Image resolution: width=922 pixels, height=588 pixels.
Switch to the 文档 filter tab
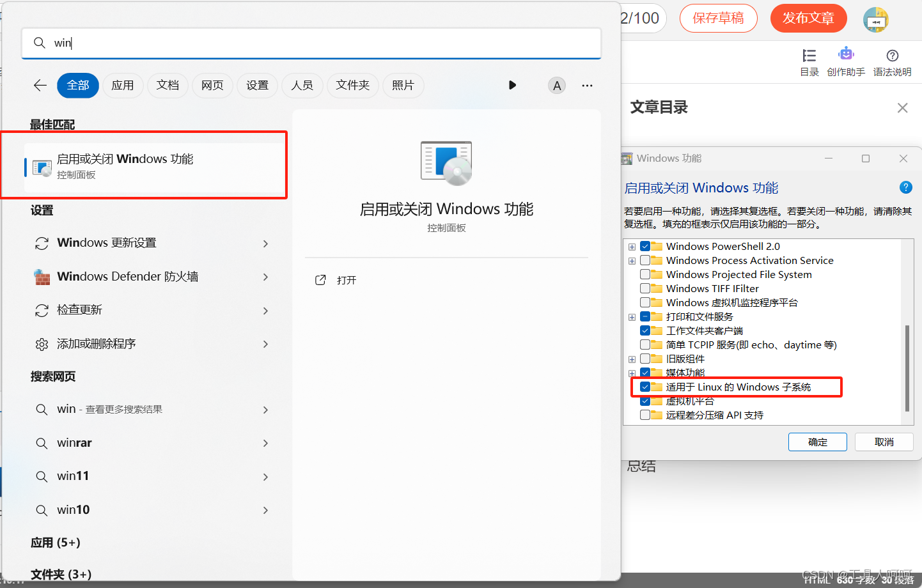168,86
